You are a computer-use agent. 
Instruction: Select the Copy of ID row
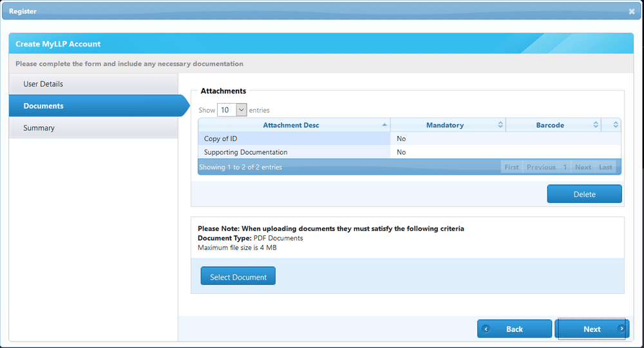tap(410, 139)
